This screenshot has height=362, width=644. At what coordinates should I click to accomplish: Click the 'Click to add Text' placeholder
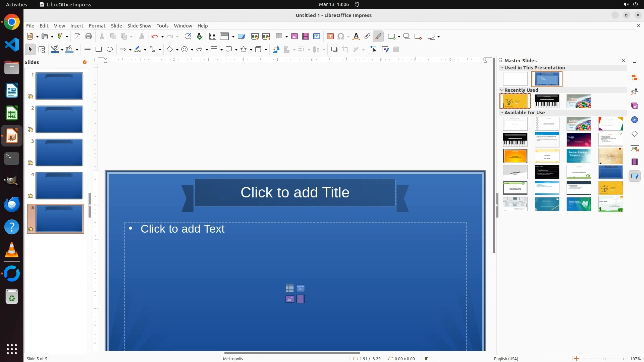182,229
